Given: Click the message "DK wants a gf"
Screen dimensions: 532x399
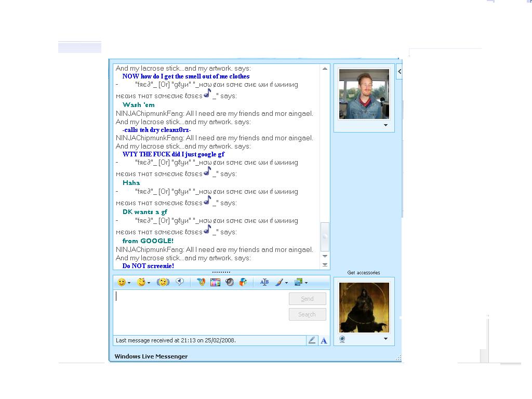Looking at the screenshot, I should (145, 212).
